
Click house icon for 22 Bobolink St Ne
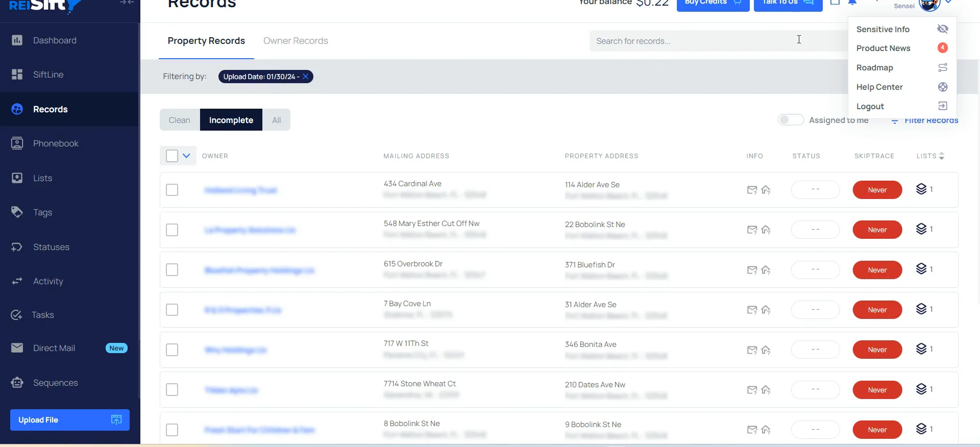click(766, 230)
